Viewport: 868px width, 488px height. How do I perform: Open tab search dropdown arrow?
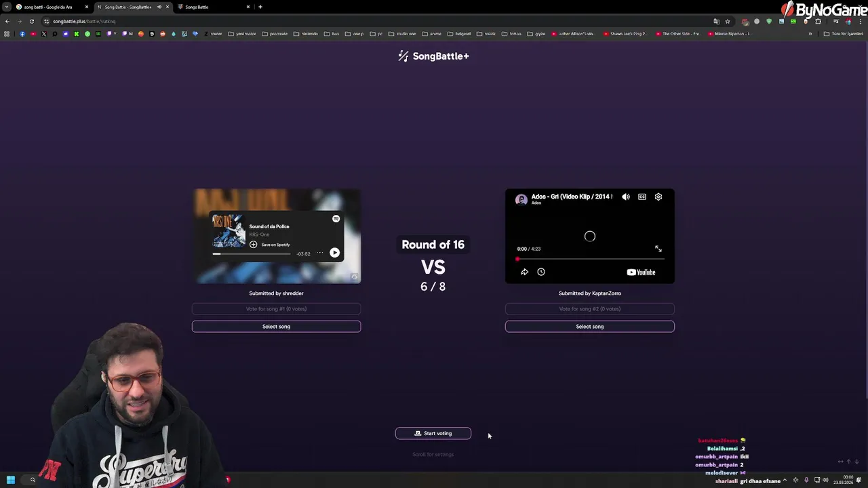(x=7, y=7)
